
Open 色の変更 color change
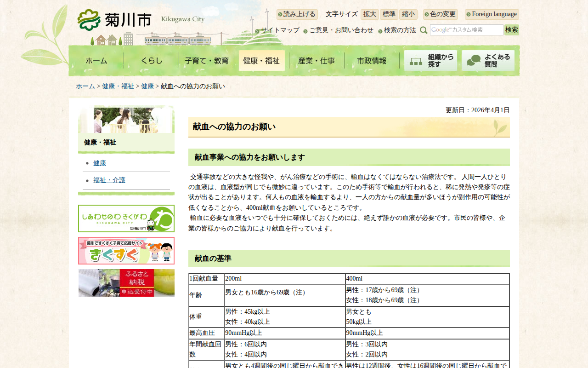[440, 14]
